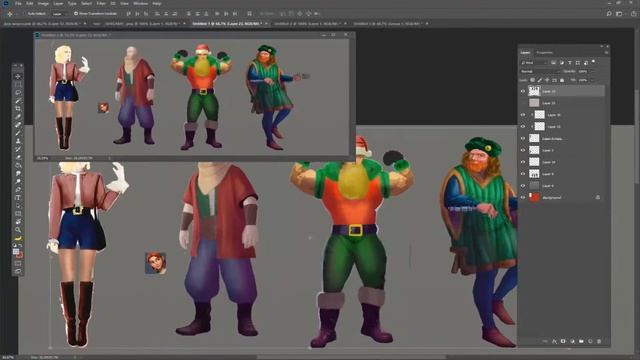Click the foreground color swatch

16,251
